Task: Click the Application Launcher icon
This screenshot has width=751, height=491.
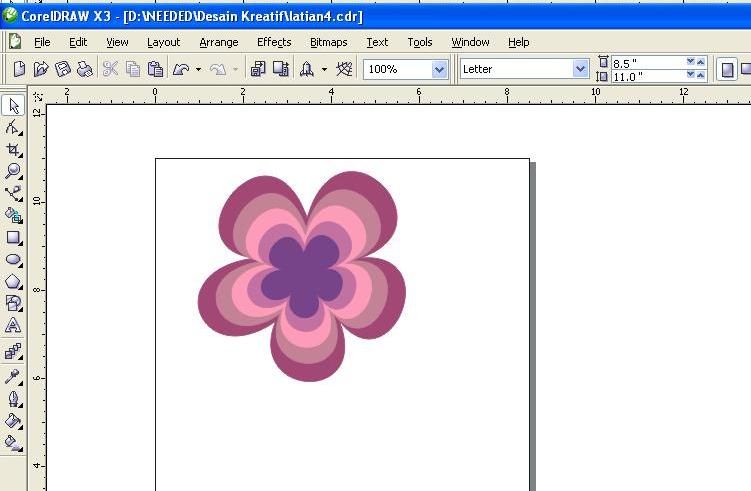Action: click(307, 69)
